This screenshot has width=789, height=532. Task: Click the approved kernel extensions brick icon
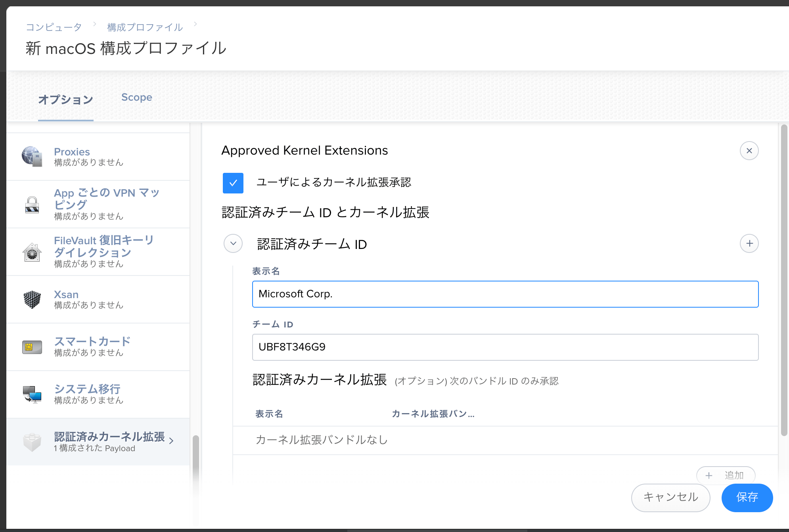[x=32, y=442]
